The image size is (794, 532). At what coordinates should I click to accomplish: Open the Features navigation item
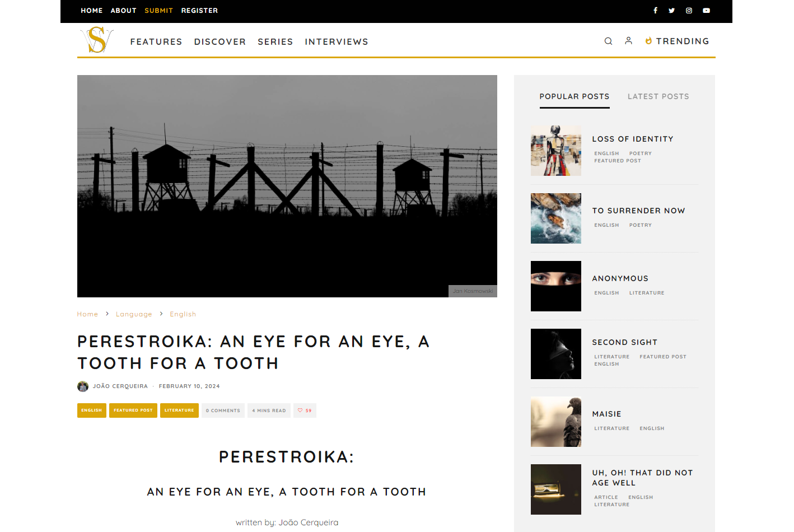[156, 41]
